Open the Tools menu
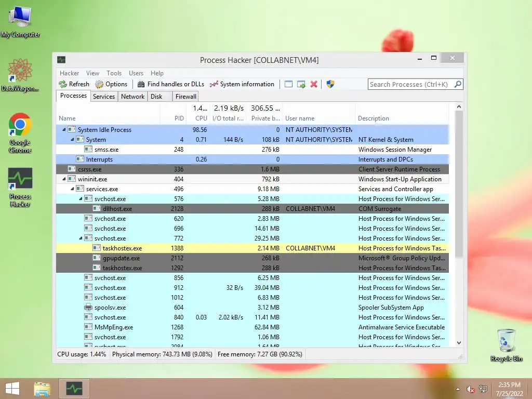 114,73
